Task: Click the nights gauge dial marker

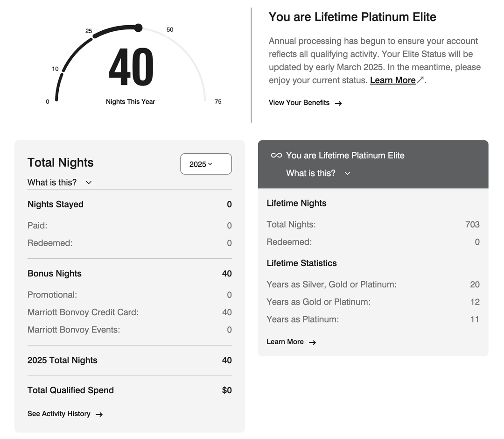Action: pyautogui.click(x=138, y=28)
